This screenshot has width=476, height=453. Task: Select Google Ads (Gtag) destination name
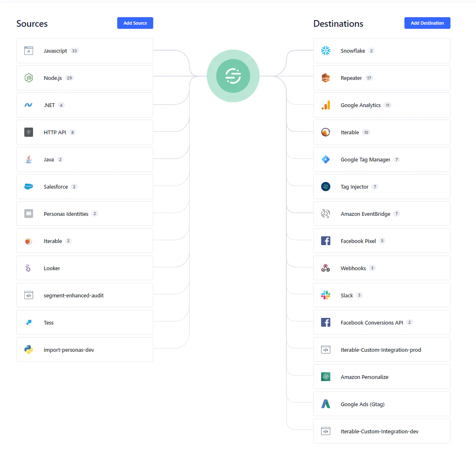tap(363, 404)
